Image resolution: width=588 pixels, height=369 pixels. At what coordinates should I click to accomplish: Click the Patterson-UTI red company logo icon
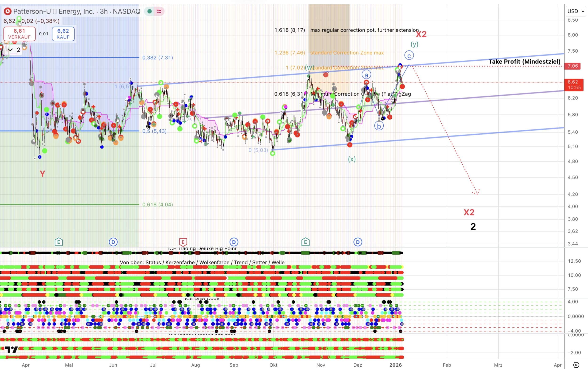point(8,11)
